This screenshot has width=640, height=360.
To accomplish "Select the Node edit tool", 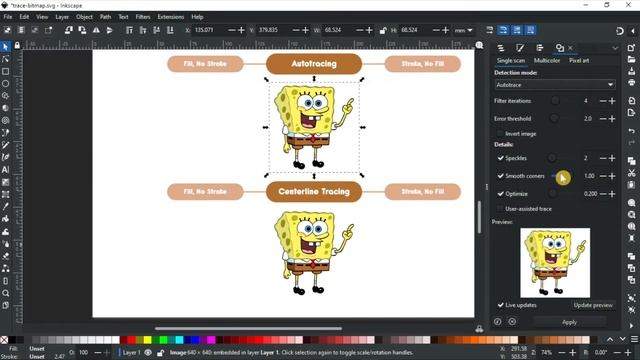I will [5, 59].
